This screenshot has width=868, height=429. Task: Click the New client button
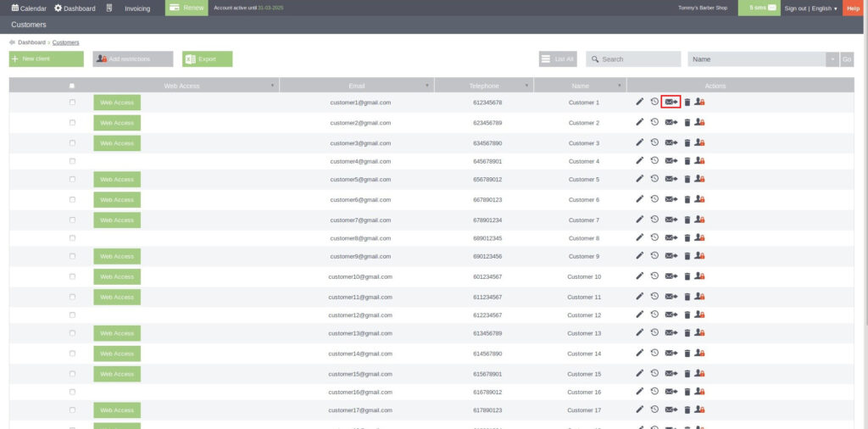(x=46, y=58)
